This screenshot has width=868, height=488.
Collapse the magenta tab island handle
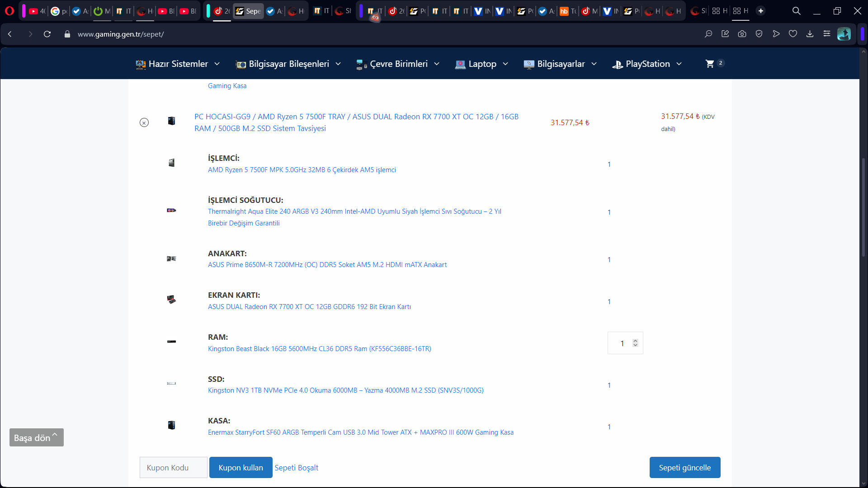(24, 11)
